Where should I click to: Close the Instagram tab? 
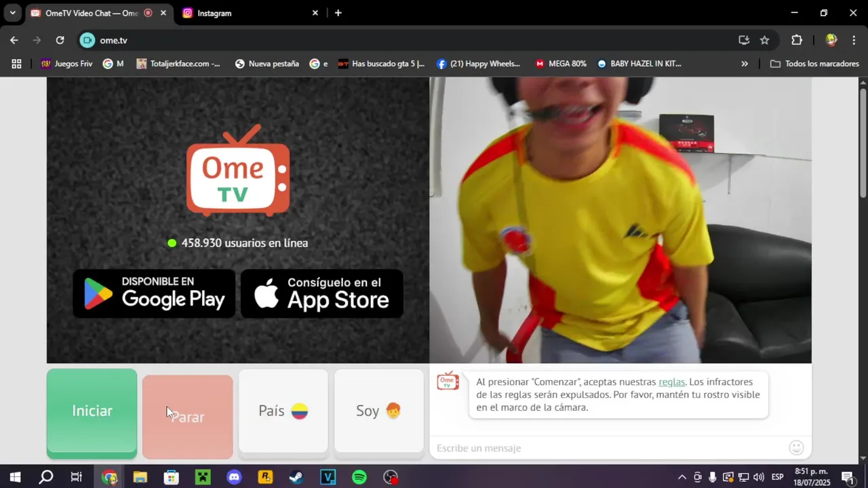(x=315, y=13)
